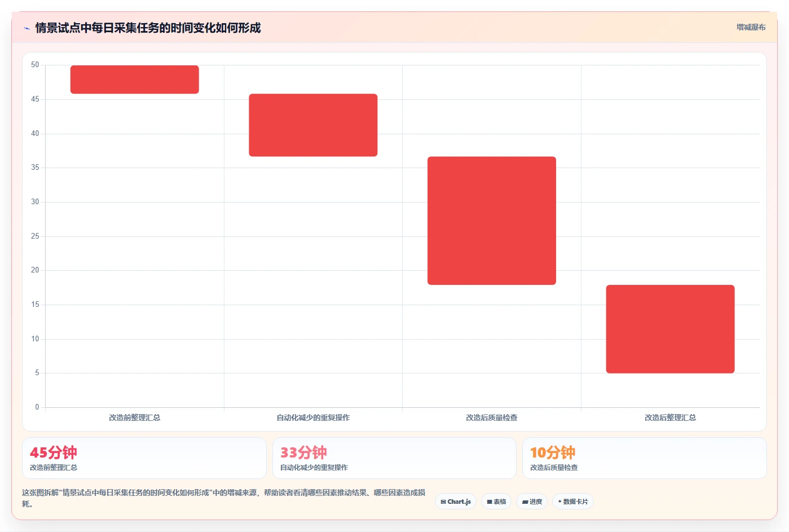This screenshot has width=789, height=532.
Task: Click the y-axis value 45
Action: [x=35, y=99]
